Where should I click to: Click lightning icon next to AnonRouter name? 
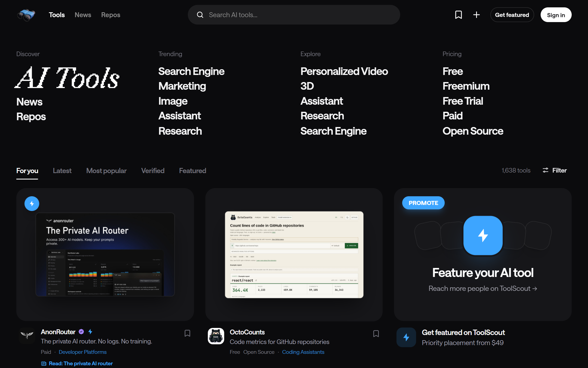(90, 332)
